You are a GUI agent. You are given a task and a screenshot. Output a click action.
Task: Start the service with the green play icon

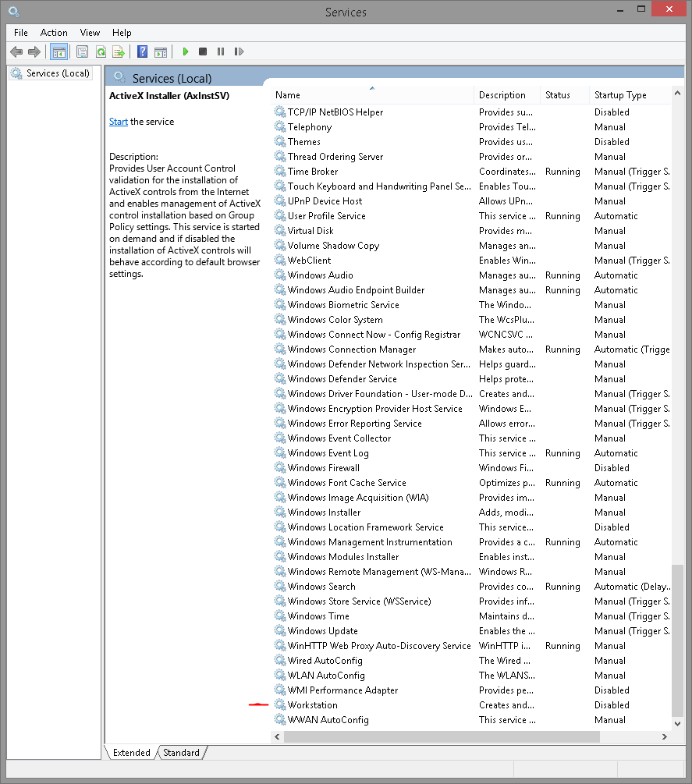tap(186, 51)
